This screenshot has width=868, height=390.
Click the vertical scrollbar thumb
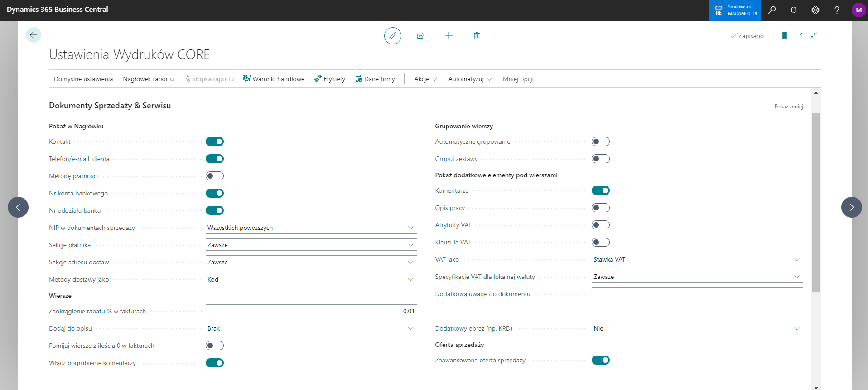816,202
